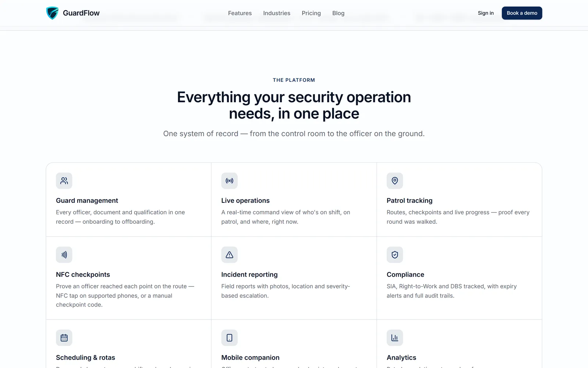Click 'SIA, Right-to-Work and DBS tracked' description
588x368 pixels.
tap(452, 291)
